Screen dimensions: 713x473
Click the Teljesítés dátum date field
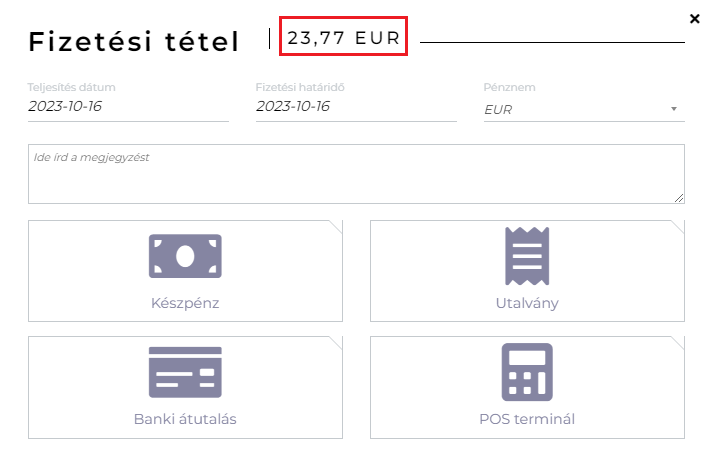pos(128,106)
